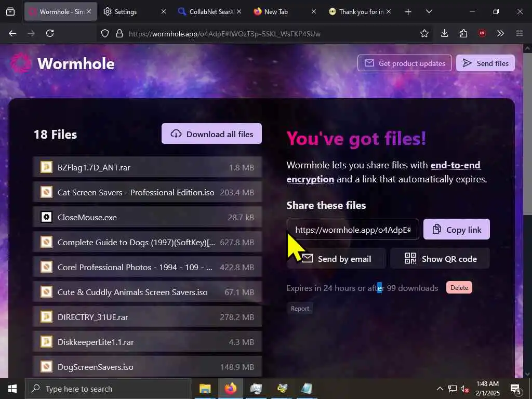Click the share link text field
Viewport: 532px width, 399px height.
pos(353,229)
